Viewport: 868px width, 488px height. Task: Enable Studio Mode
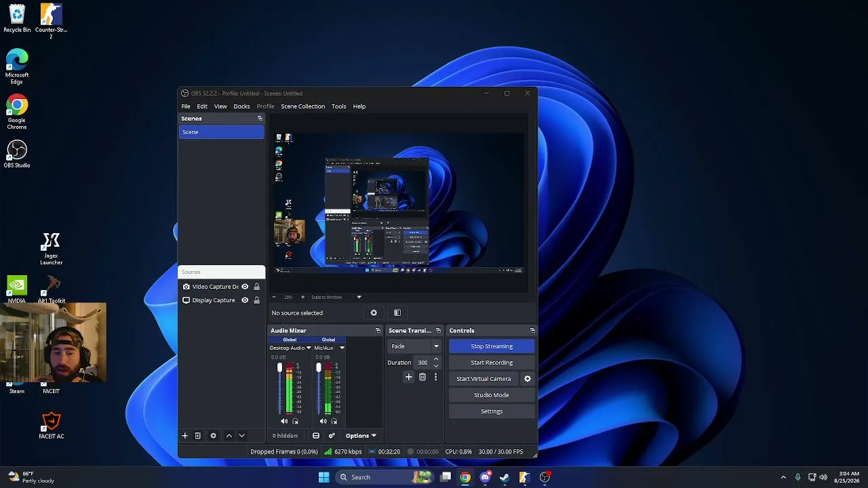492,395
